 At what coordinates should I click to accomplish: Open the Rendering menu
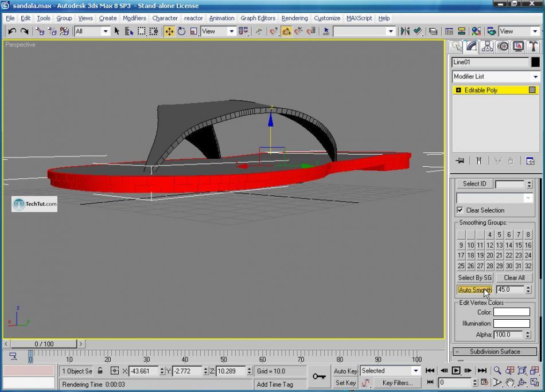[294, 18]
